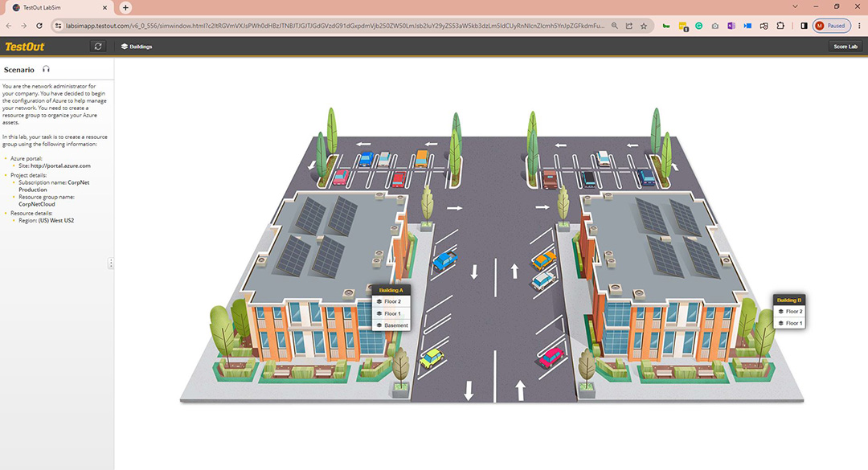Image resolution: width=868 pixels, height=470 pixels.
Task: Click the portal.azure.com site text
Action: [x=60, y=166]
